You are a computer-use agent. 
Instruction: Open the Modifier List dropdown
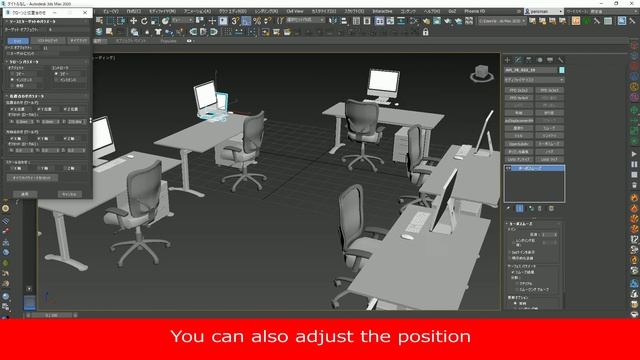tap(534, 80)
